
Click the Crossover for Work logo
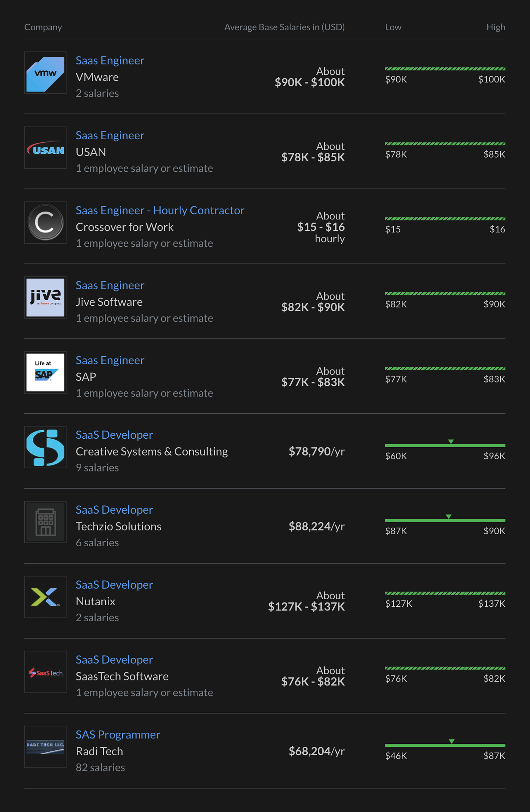click(x=45, y=223)
